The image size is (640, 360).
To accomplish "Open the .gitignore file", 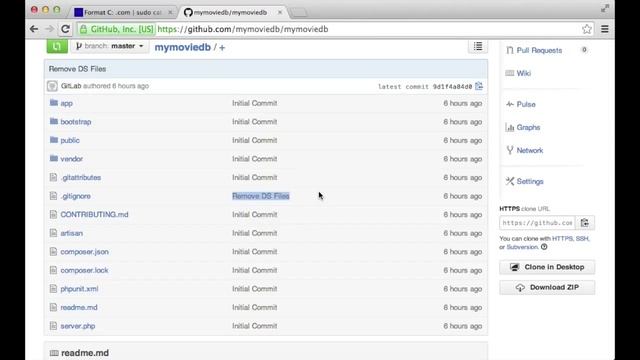I will tap(76, 196).
